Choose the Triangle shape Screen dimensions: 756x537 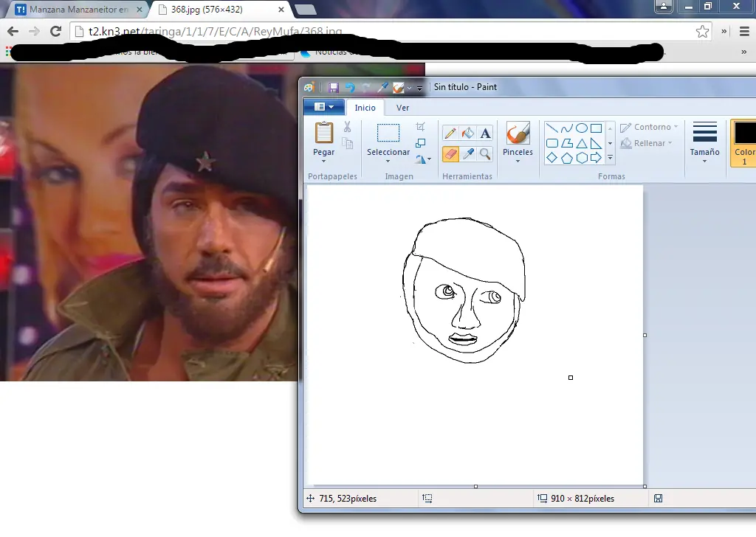pos(582,143)
